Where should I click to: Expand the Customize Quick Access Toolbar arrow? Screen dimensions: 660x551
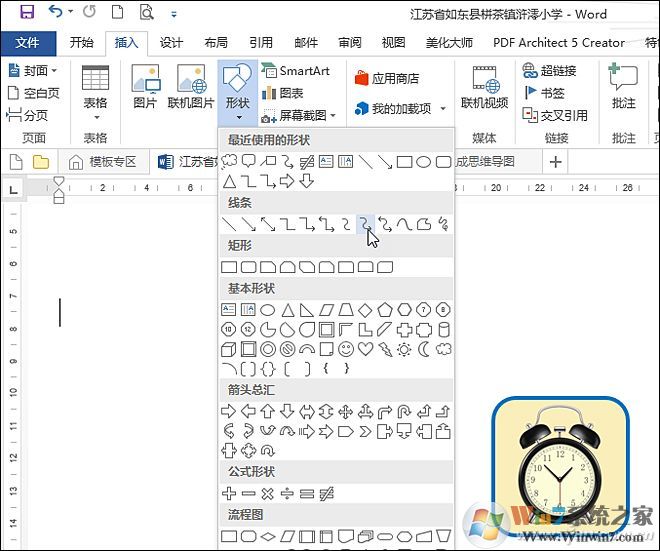click(x=174, y=14)
